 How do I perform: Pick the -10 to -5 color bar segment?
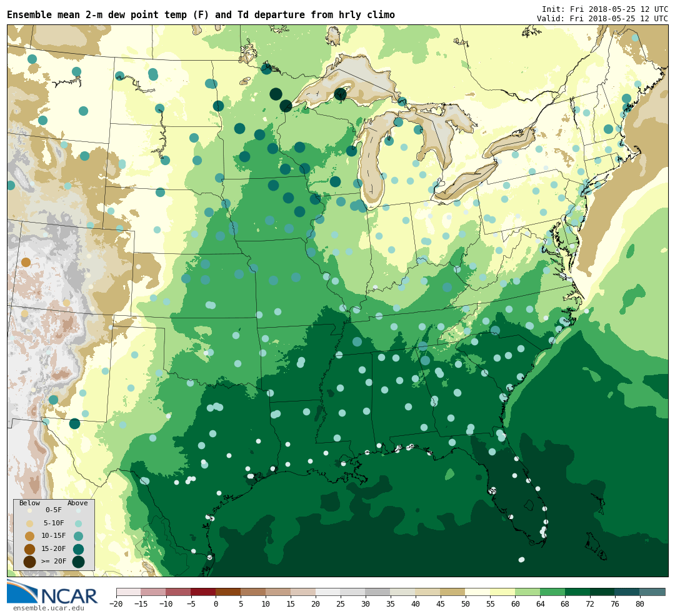[x=178, y=592]
